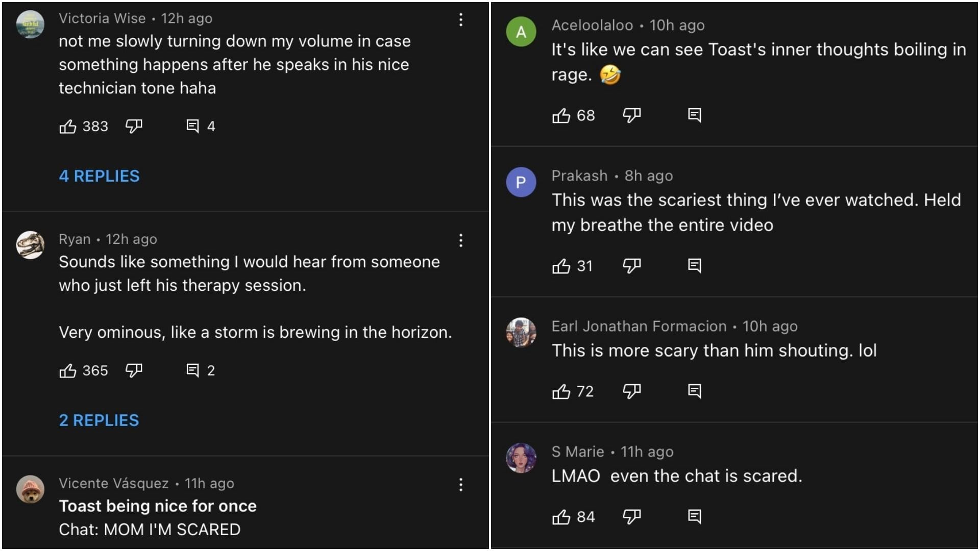Expand the 2 replies under Ryan's comment

coord(99,420)
